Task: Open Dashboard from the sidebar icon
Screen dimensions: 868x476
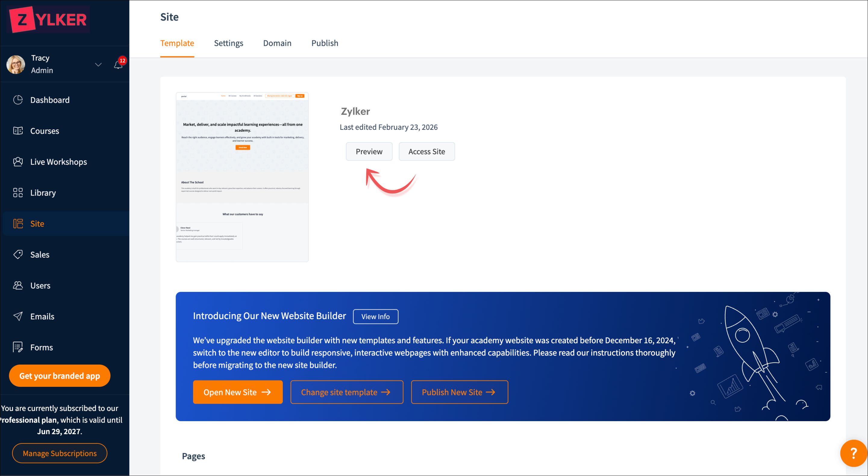Action: click(x=18, y=100)
